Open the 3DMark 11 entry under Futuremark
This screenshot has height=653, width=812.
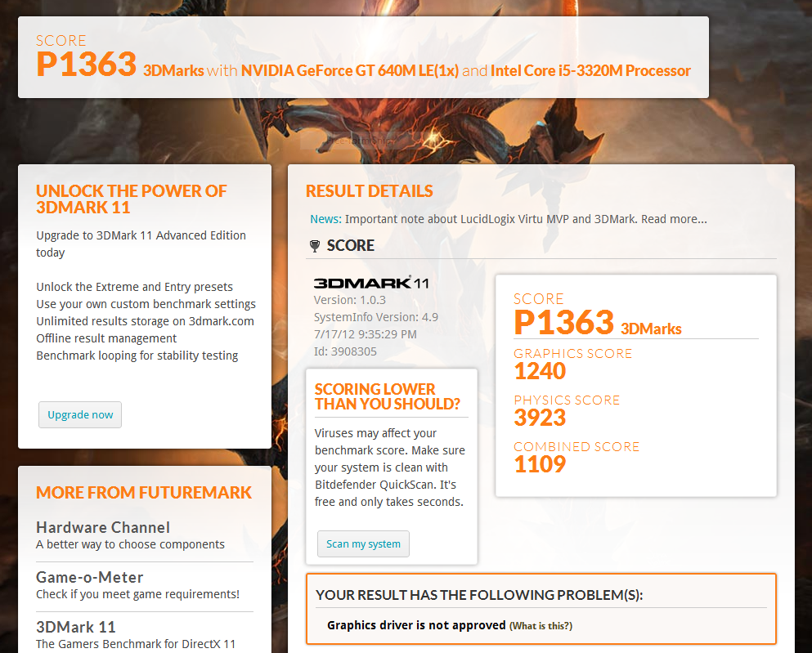coord(75,627)
